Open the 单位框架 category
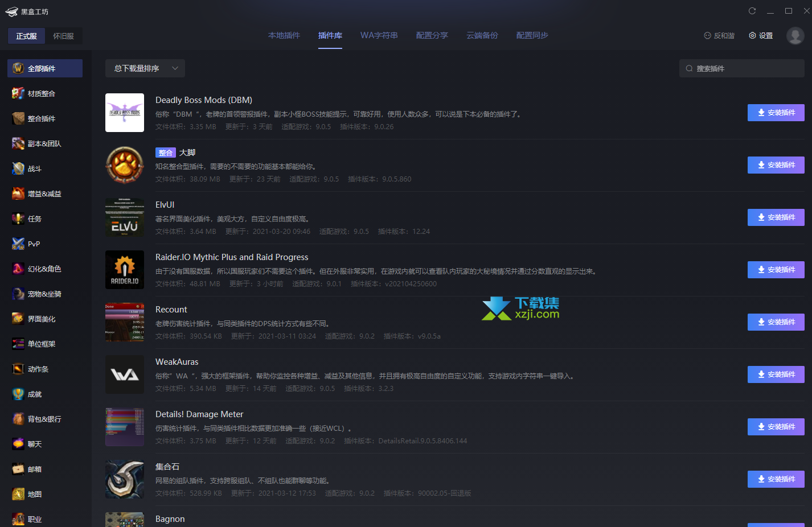Screen dimensions: 812x527 click(x=45, y=344)
